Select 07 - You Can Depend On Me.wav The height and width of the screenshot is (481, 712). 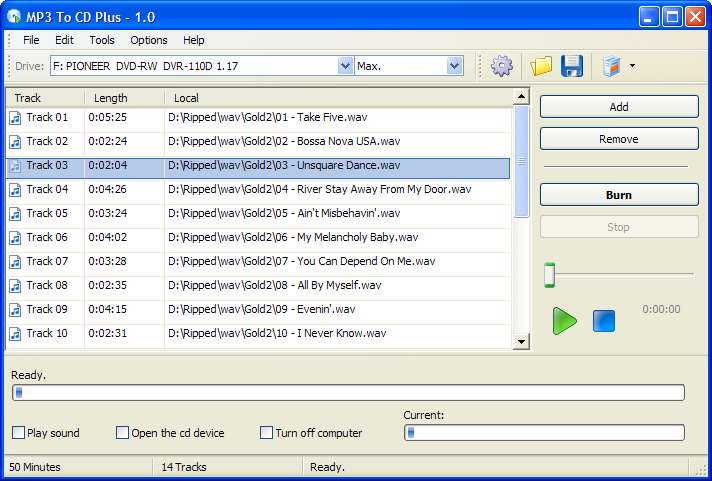258,262
